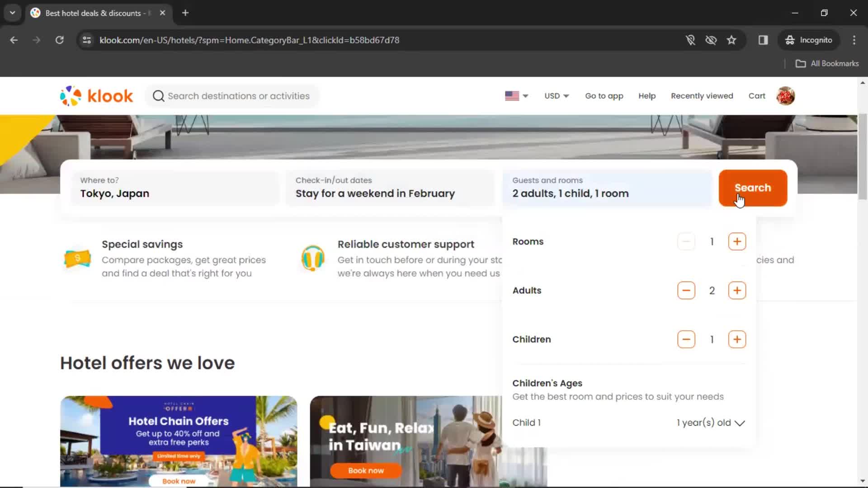Edit the Where to destination field

point(175,188)
